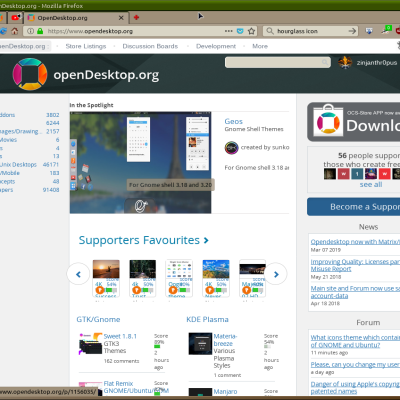This screenshot has height=400, width=400.
Task: Click the site search magnifier icon
Action: coord(324,62)
